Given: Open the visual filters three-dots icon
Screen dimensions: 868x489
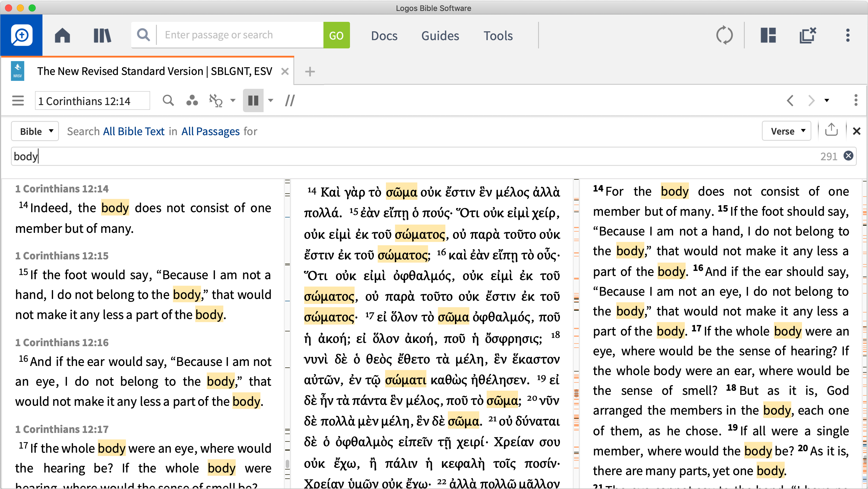Looking at the screenshot, I should [x=192, y=101].
